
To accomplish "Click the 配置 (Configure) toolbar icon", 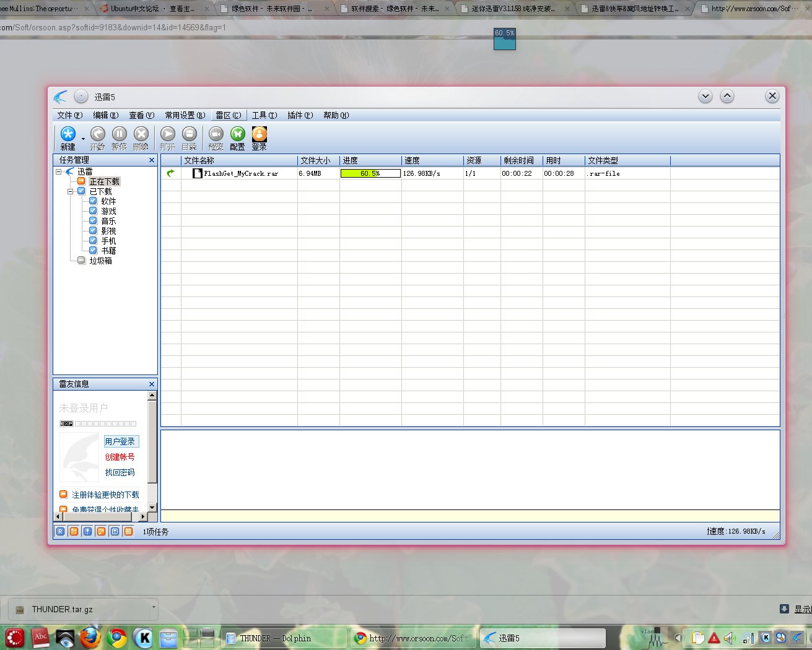I will click(x=237, y=134).
